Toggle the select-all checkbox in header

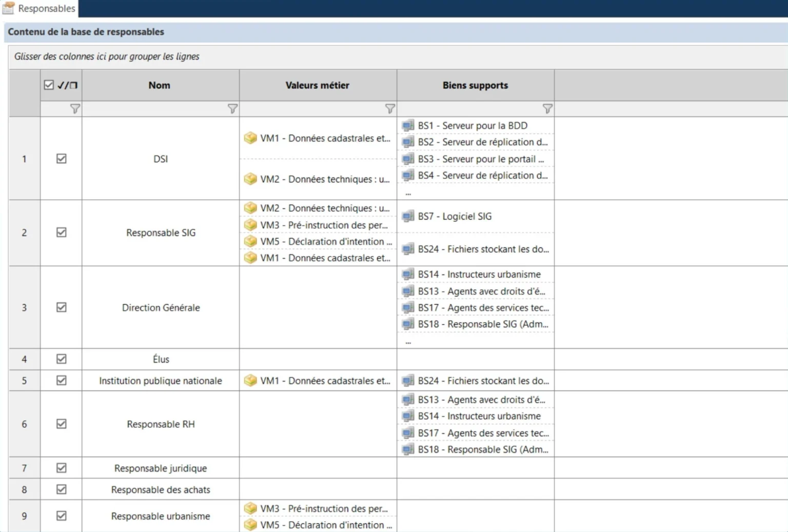(x=49, y=85)
